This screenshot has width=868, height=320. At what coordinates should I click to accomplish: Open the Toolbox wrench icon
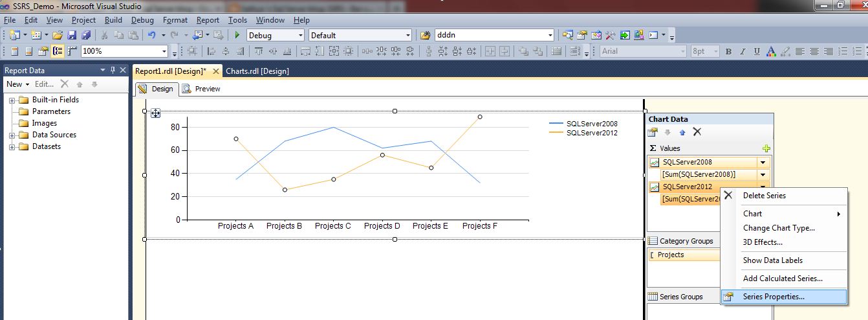610,35
